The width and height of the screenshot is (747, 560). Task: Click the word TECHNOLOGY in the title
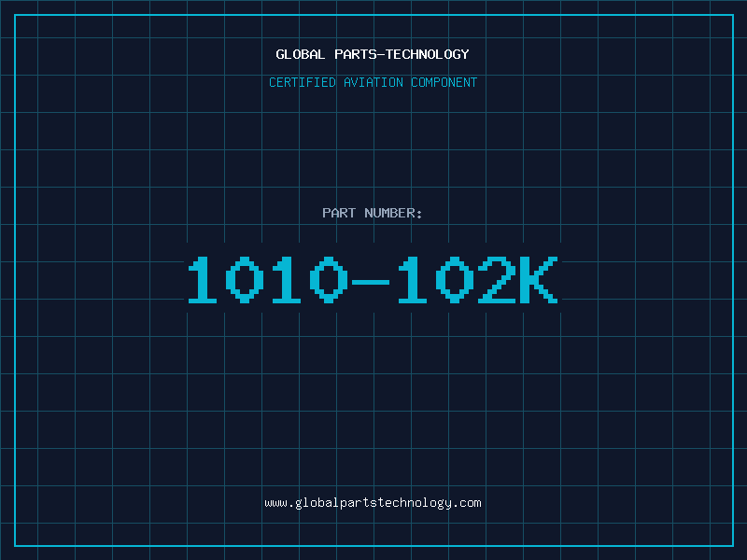tap(428, 54)
